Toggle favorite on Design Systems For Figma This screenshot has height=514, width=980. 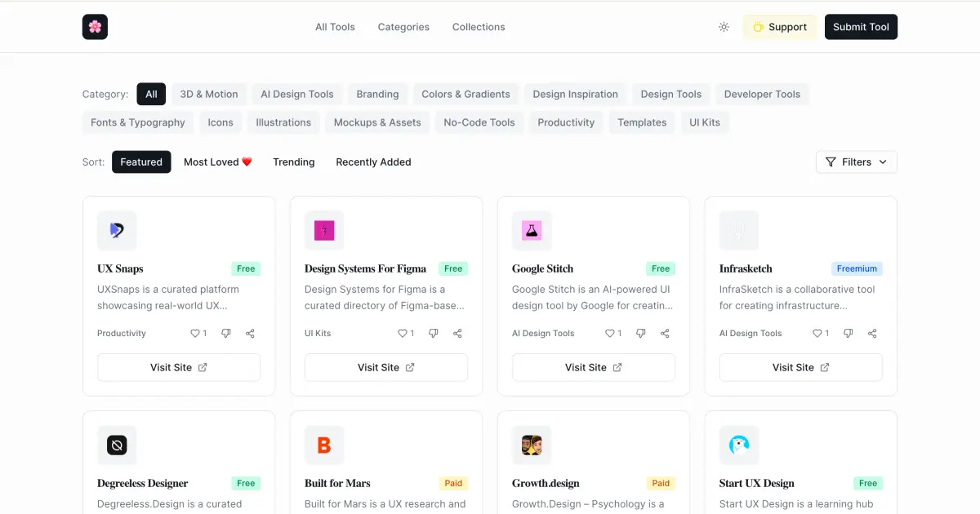(x=401, y=333)
